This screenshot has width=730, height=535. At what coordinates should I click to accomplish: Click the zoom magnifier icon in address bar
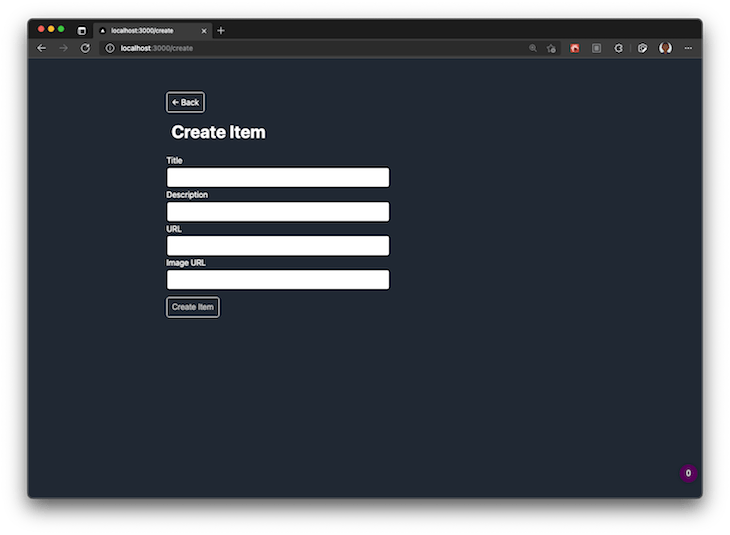[533, 48]
